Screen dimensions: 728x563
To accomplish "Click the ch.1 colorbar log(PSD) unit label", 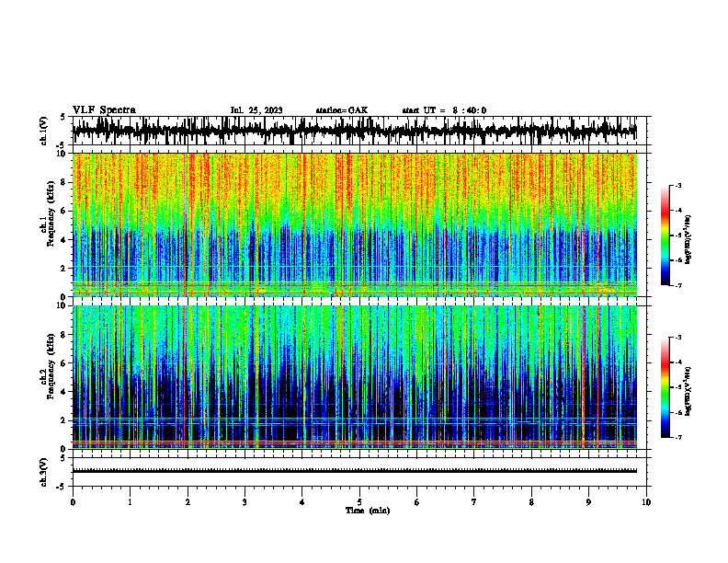I will [688, 240].
